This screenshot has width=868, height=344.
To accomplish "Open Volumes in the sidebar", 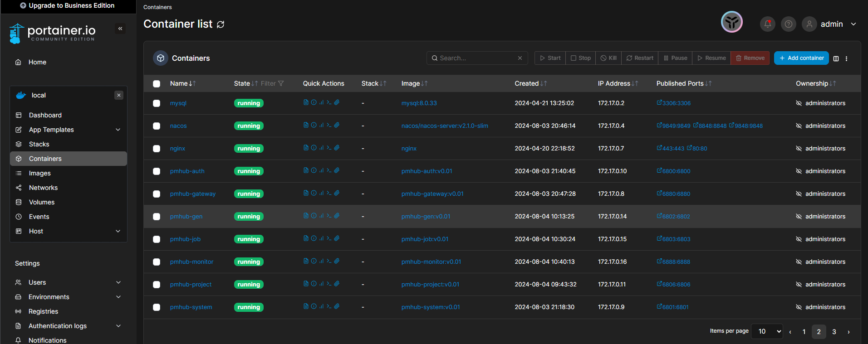I will [x=68, y=202].
